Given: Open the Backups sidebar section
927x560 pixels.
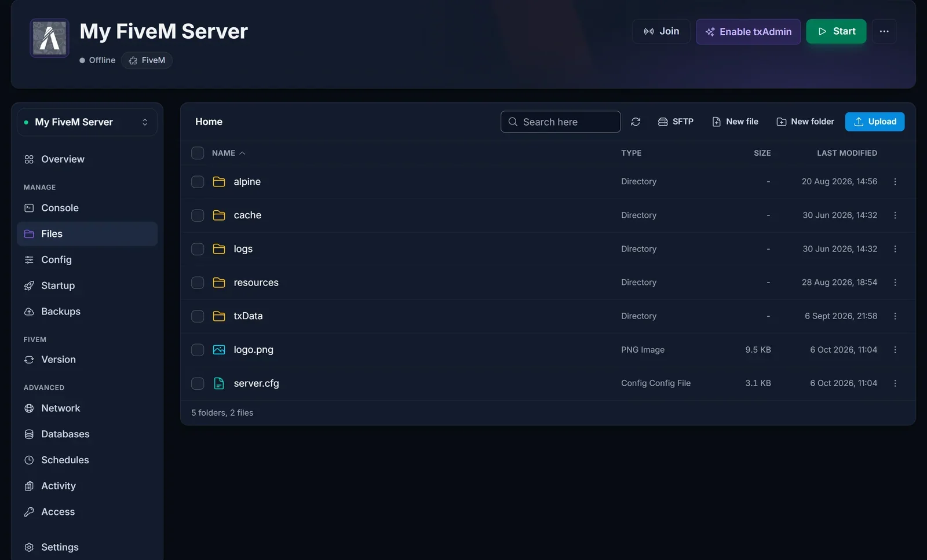Looking at the screenshot, I should click(x=87, y=312).
